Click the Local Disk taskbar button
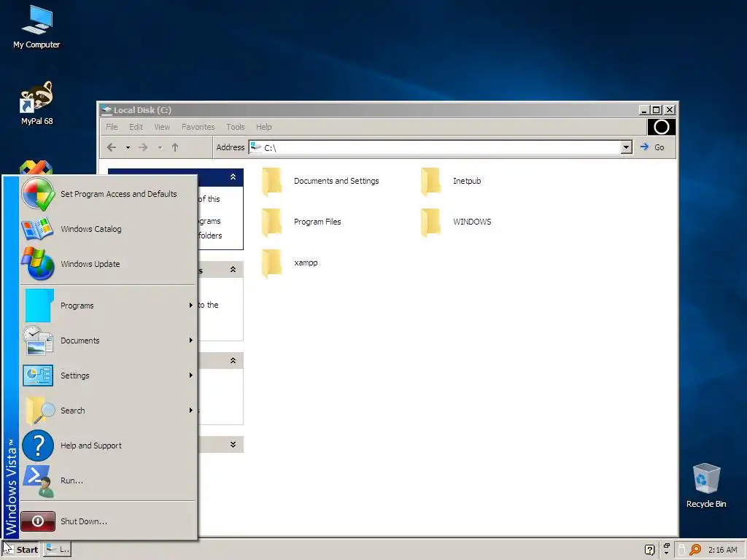Viewport: 747px width, 560px height. [x=58, y=550]
